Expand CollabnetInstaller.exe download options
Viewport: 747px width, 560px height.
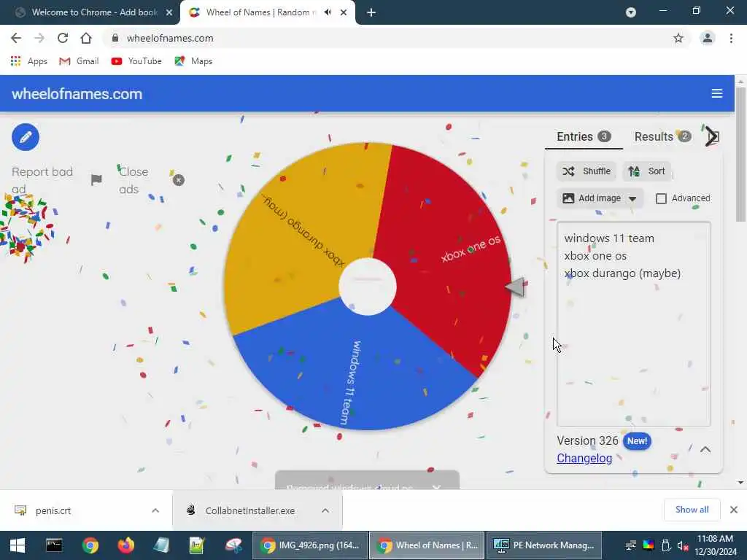(x=325, y=510)
